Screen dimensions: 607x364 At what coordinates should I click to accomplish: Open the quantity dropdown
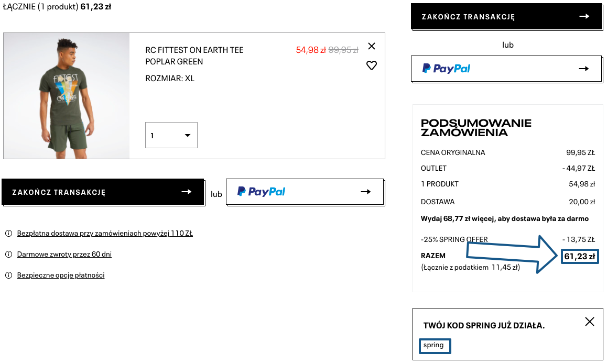(x=171, y=135)
